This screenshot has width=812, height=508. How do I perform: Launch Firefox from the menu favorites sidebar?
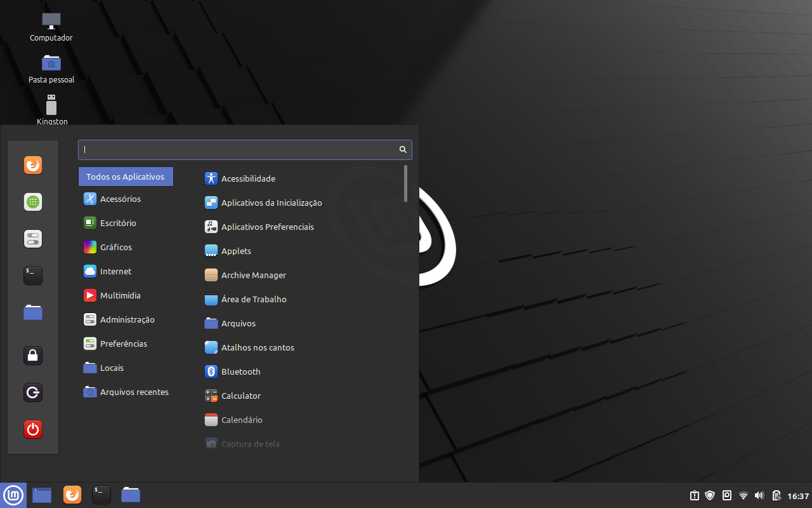point(33,165)
